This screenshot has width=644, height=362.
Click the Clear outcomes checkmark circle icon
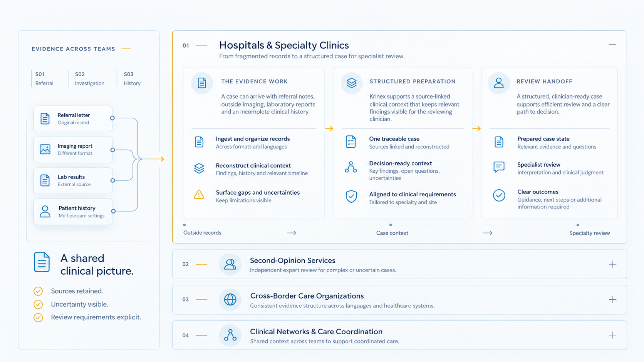[499, 195]
